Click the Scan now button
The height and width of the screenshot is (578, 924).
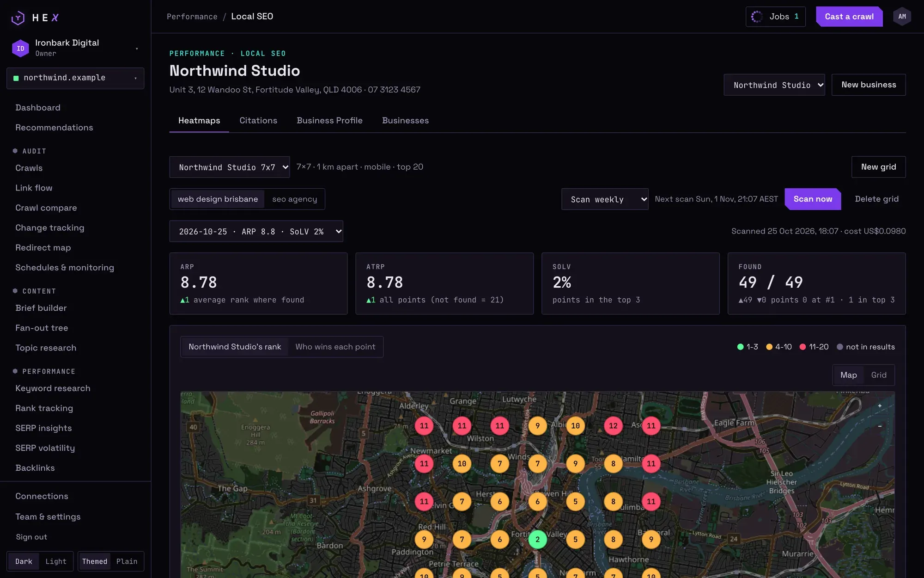coord(813,199)
